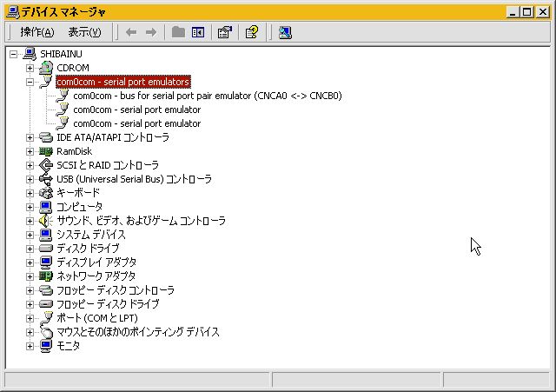Click the icon of CNCA0 <-> CNCB0 bus

(x=63, y=96)
